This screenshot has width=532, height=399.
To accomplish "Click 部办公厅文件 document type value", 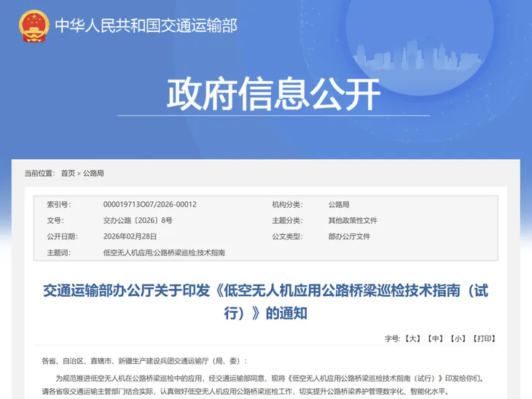I will pos(349,237).
